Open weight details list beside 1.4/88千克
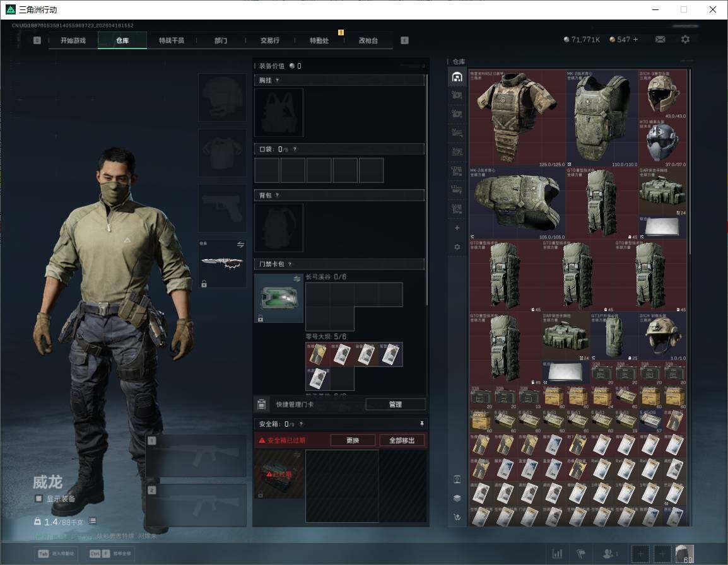This screenshot has height=565, width=728. [x=92, y=521]
